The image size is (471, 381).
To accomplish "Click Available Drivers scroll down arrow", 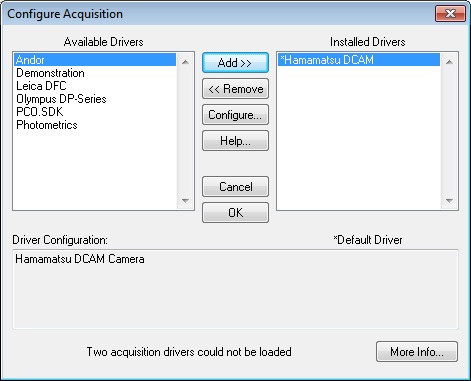I will (x=185, y=200).
